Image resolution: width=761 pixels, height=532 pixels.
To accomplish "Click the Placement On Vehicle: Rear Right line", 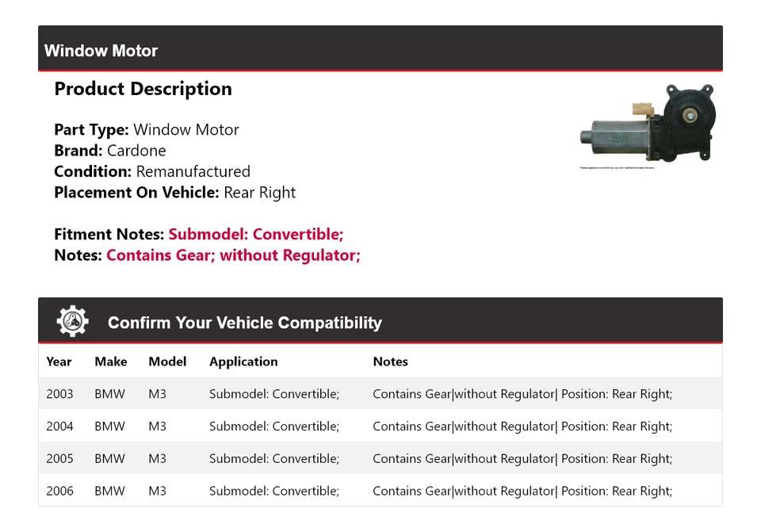I will [174, 193].
